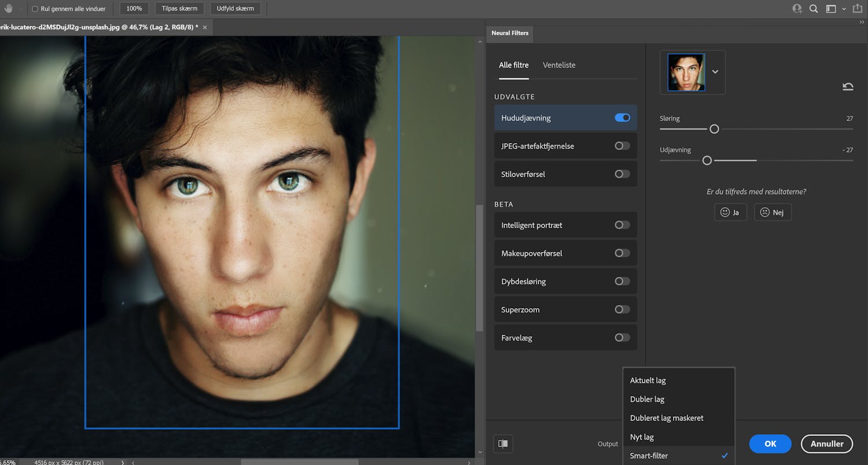Open the share document icon
This screenshot has height=465, width=868.
858,9
